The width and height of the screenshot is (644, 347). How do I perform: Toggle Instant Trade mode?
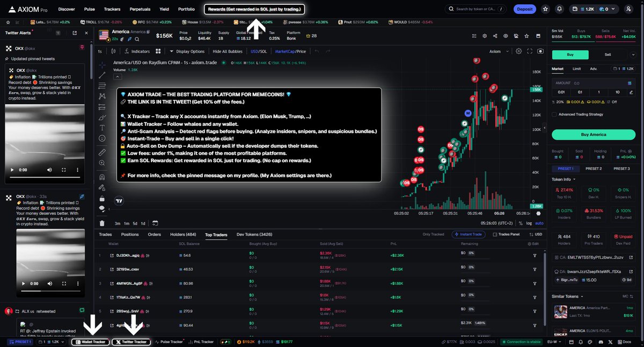coord(470,234)
